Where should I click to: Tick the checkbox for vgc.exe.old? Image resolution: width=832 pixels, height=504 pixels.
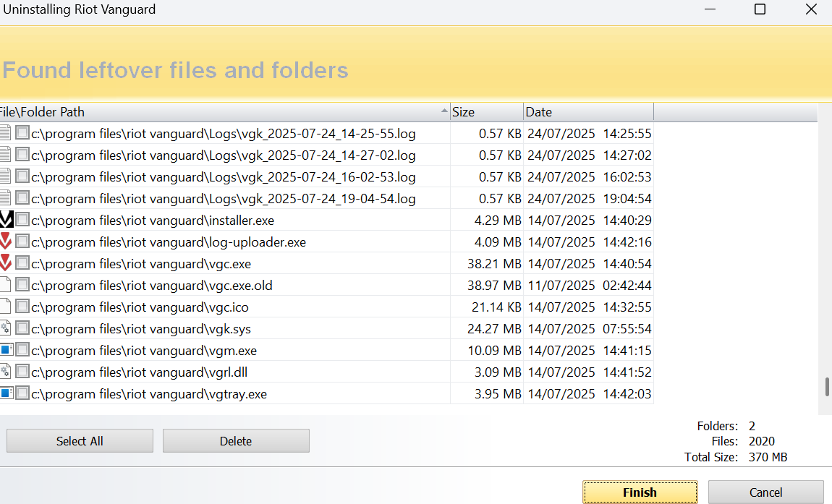click(x=22, y=285)
